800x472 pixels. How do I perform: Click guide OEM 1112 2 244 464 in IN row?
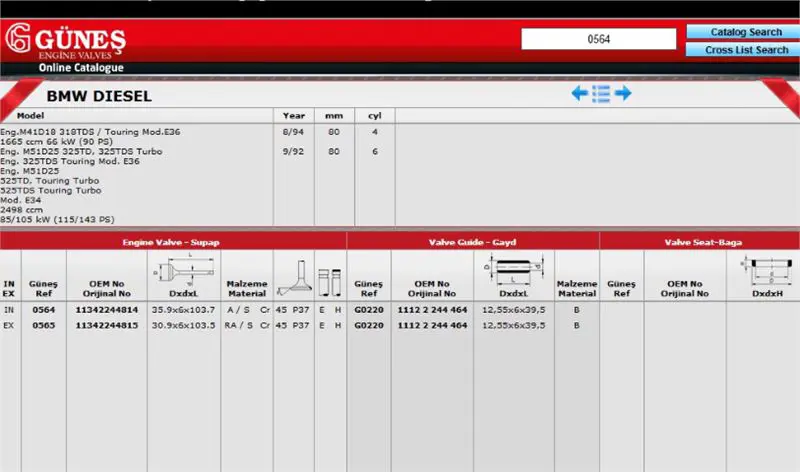432,310
